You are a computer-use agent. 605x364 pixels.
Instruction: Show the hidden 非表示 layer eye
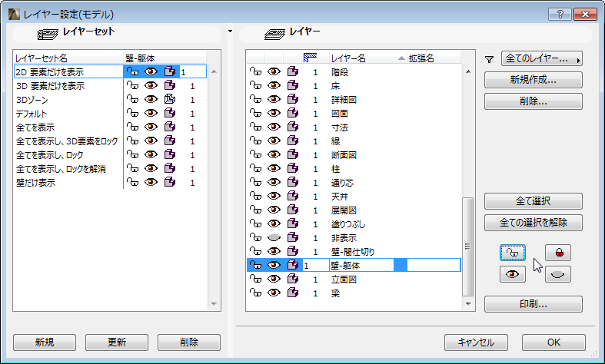point(274,238)
